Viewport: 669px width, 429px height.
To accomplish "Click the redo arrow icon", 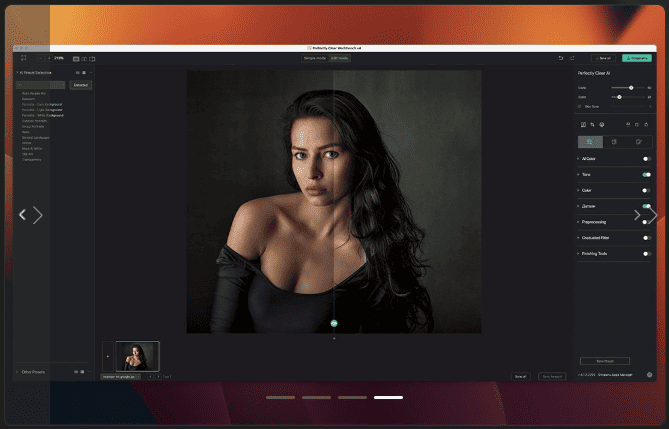I will 572,58.
